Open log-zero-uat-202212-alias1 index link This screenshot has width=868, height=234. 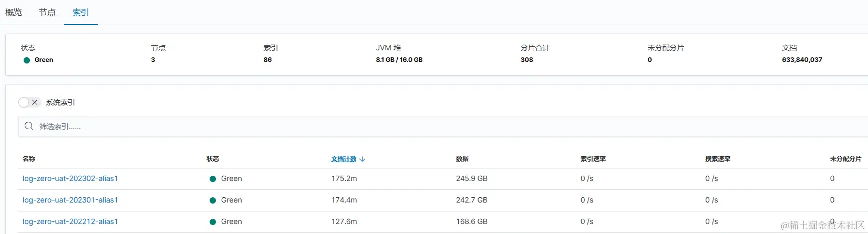70,222
